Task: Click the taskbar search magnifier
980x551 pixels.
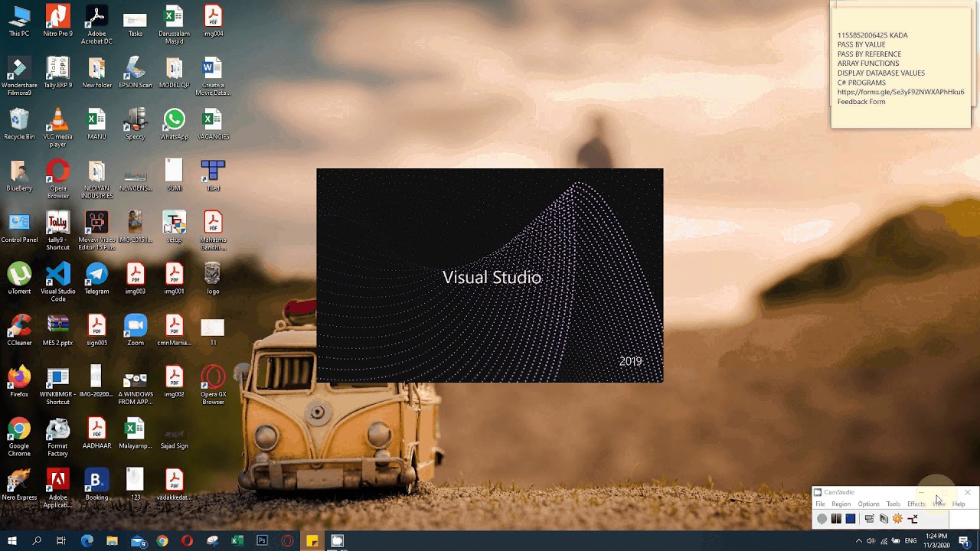Action: [x=37, y=541]
